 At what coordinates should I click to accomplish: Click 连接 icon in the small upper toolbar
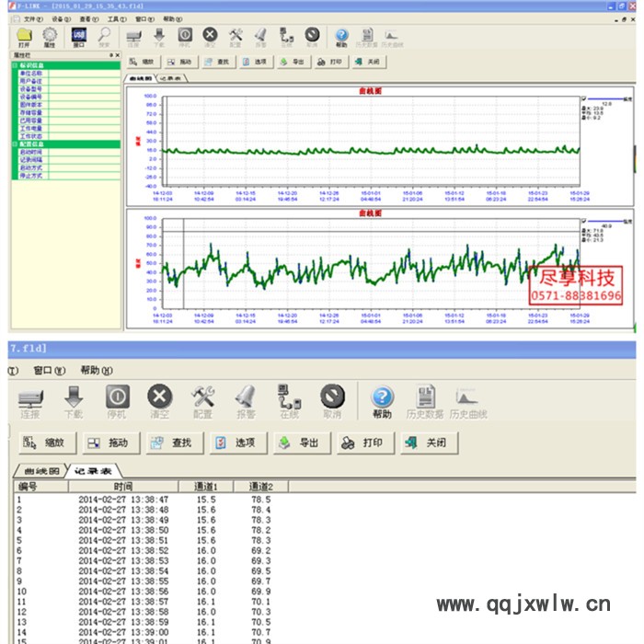134,38
